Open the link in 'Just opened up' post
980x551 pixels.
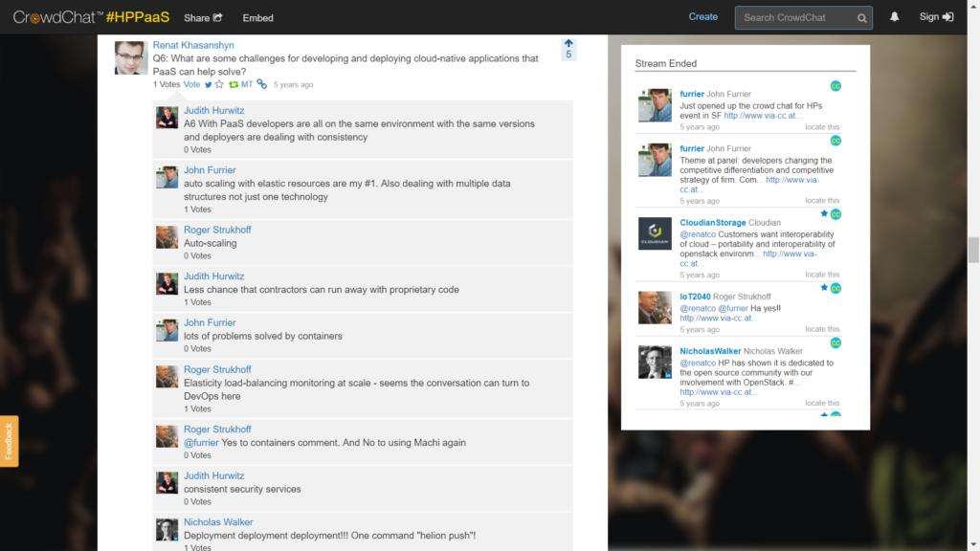pos(763,116)
